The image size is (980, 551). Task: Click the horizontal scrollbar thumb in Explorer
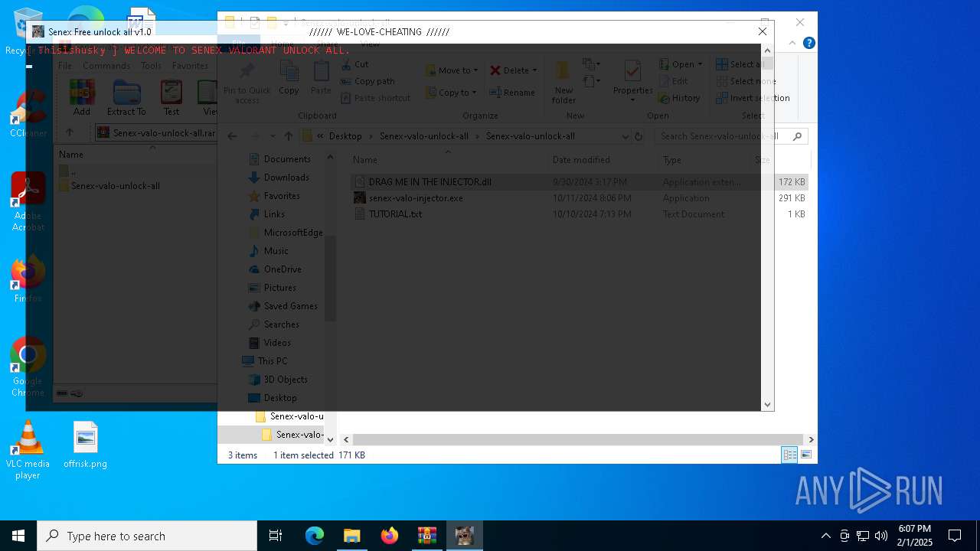coord(577,439)
